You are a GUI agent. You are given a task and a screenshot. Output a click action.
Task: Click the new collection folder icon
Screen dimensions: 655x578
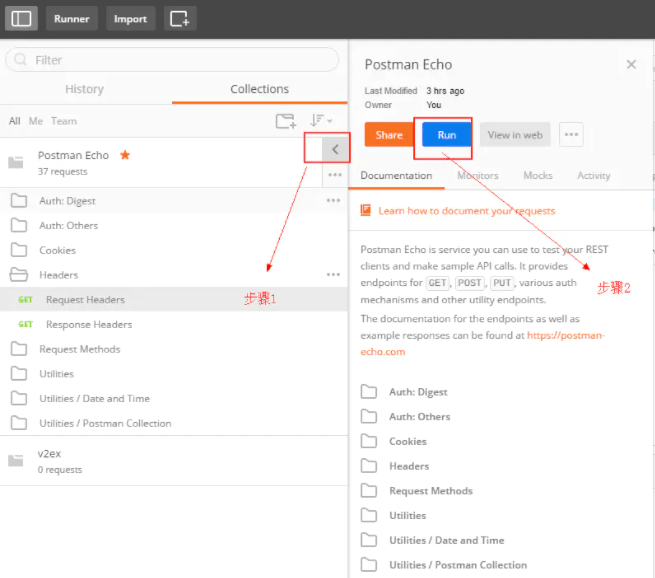point(286,121)
